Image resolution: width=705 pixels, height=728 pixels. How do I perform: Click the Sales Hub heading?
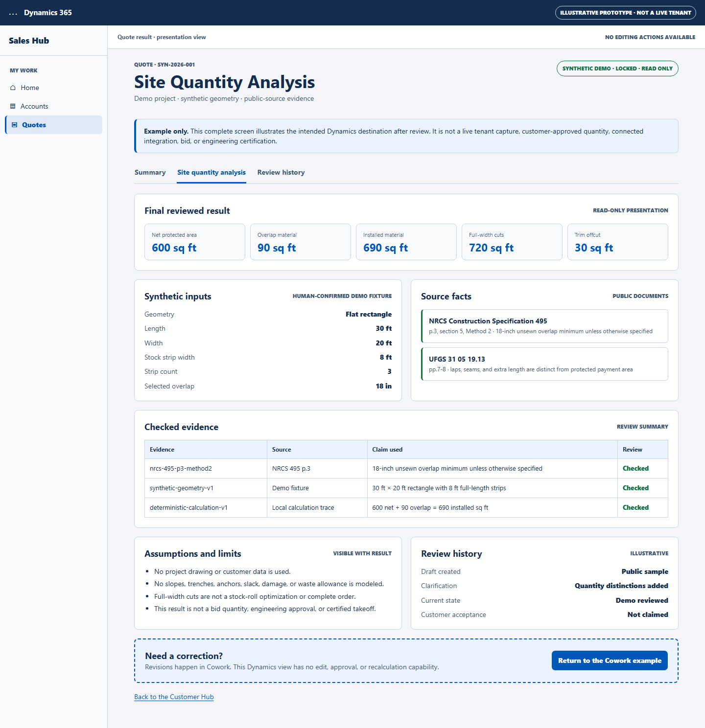(x=29, y=41)
